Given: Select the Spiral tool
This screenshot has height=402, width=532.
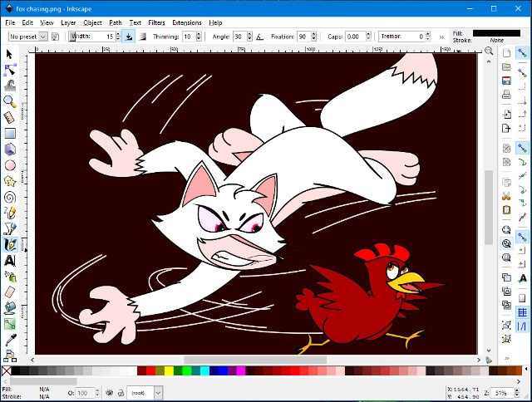Looking at the screenshot, I should [10, 197].
